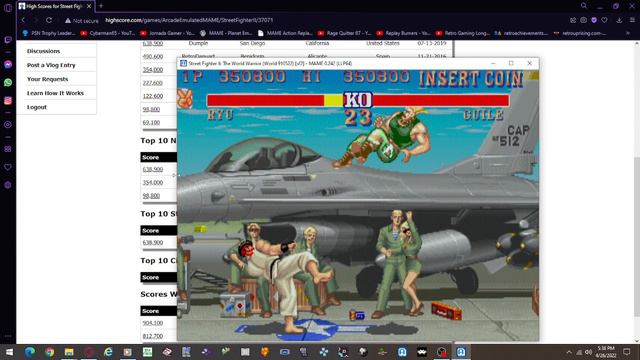The width and height of the screenshot is (640, 360).
Task: Open the MAME Action Replay bookmark
Action: (285, 33)
